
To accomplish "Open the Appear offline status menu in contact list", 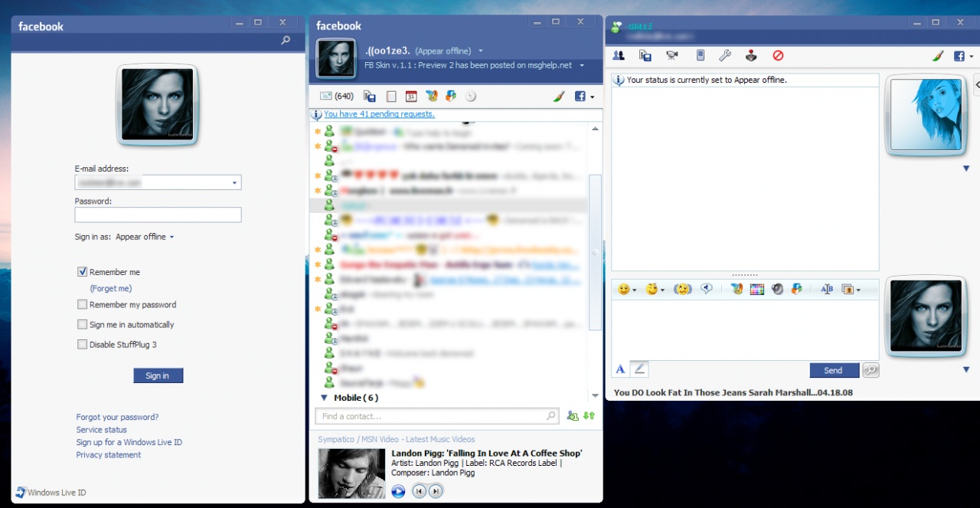I will [449, 51].
